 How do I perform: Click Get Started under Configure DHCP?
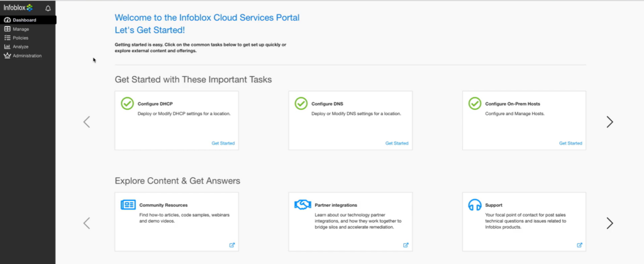point(223,143)
